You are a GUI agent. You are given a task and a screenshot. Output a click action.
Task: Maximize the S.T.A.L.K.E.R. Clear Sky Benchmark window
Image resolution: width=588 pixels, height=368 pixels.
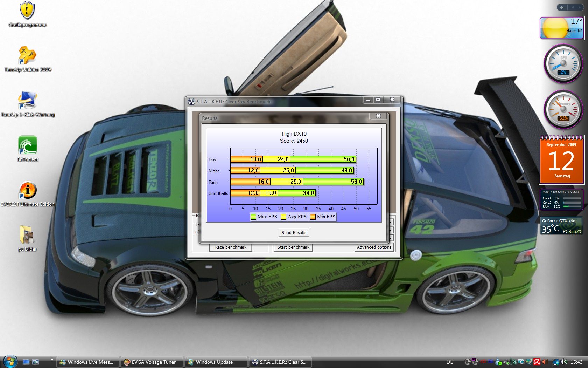point(378,100)
